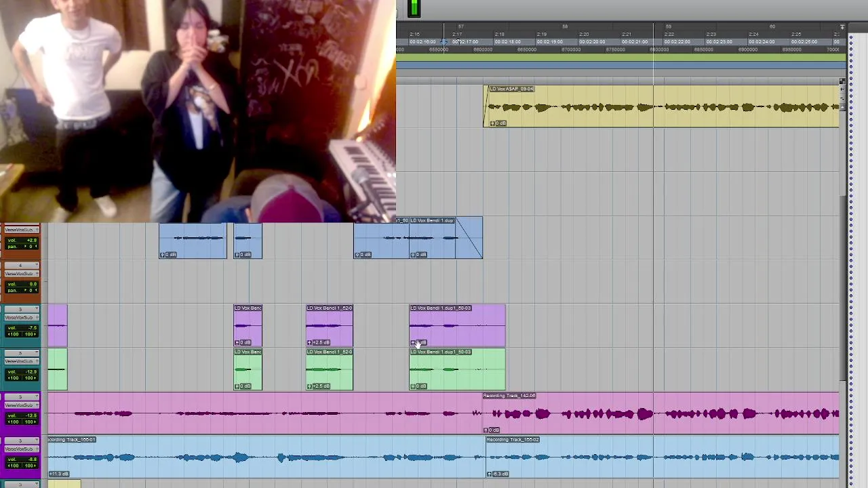Select the green LD Vox Bendi 1_52 clip

(x=329, y=370)
